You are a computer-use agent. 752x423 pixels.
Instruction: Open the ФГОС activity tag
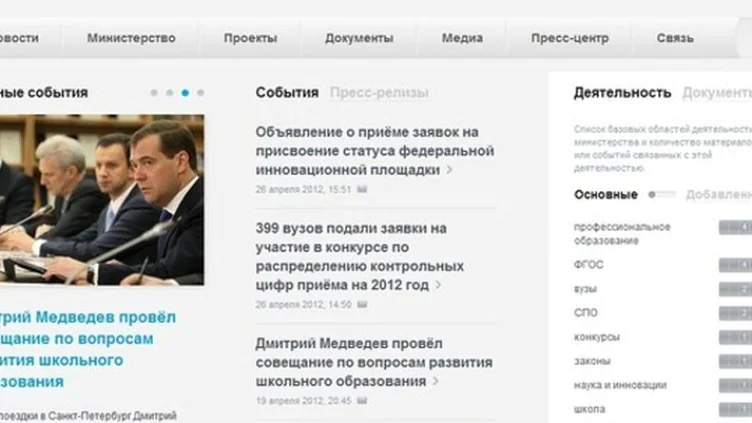click(x=588, y=265)
